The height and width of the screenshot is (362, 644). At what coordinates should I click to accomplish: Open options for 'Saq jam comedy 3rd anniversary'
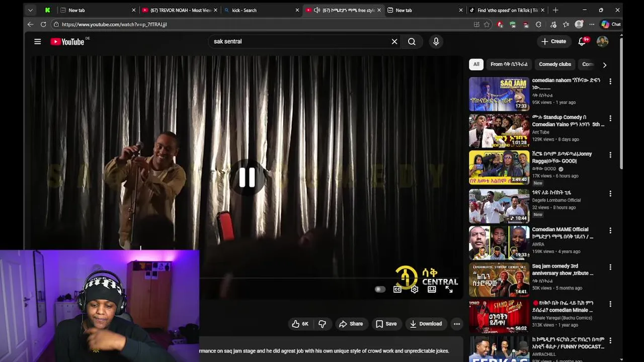pos(610,267)
